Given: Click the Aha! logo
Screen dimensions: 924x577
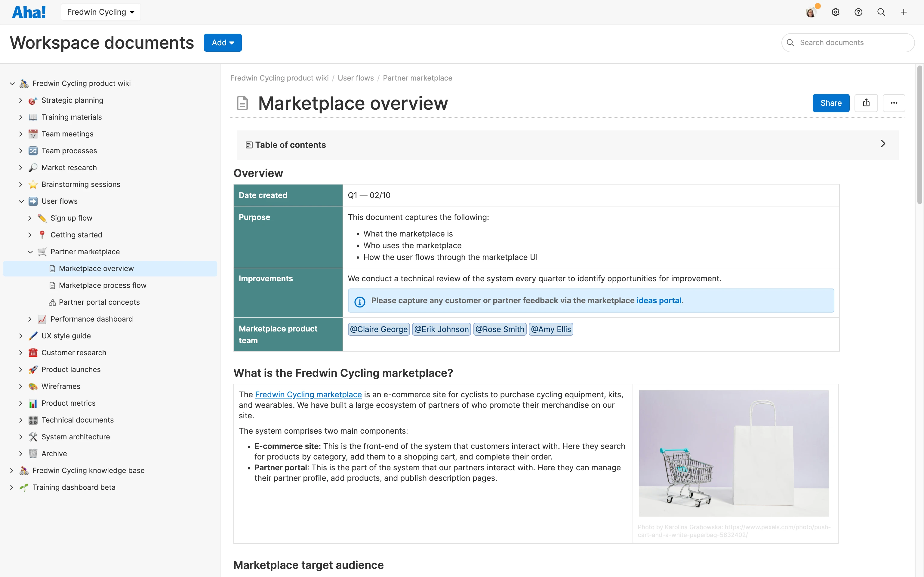Looking at the screenshot, I should coord(29,12).
